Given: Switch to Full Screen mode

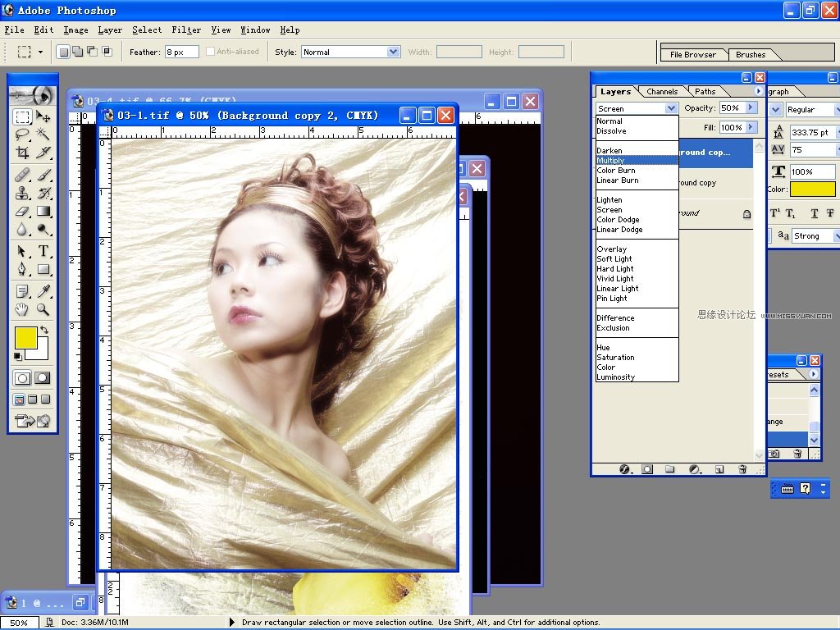Looking at the screenshot, I should pyautogui.click(x=46, y=399).
